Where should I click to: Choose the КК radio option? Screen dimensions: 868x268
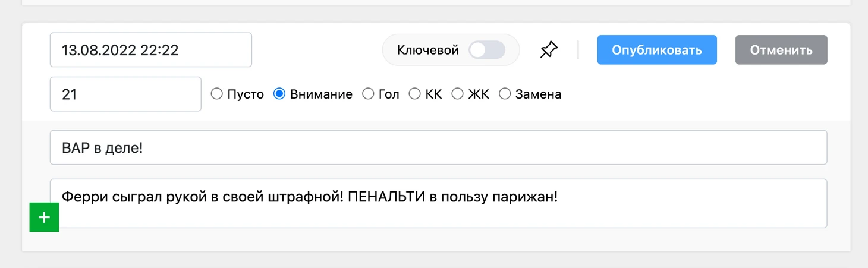pos(414,94)
